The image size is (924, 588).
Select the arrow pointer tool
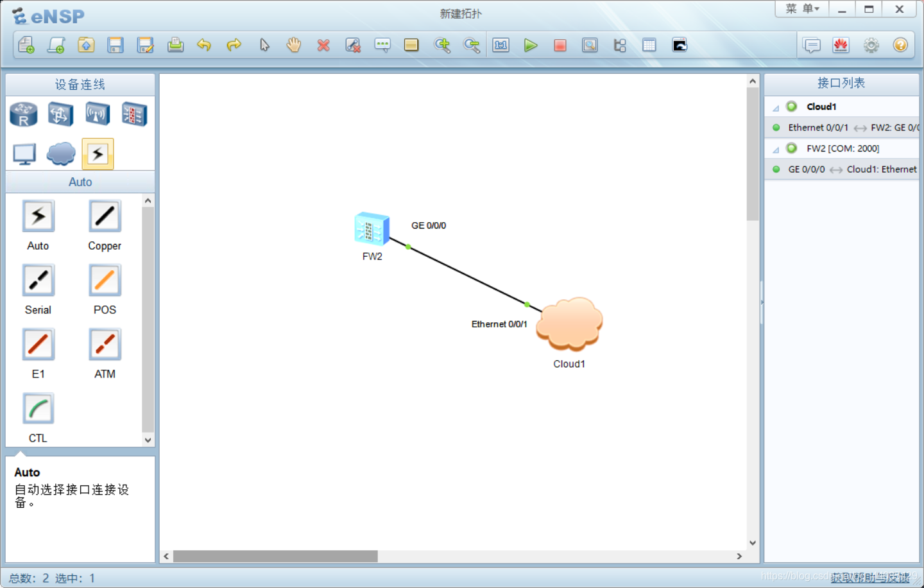(264, 45)
